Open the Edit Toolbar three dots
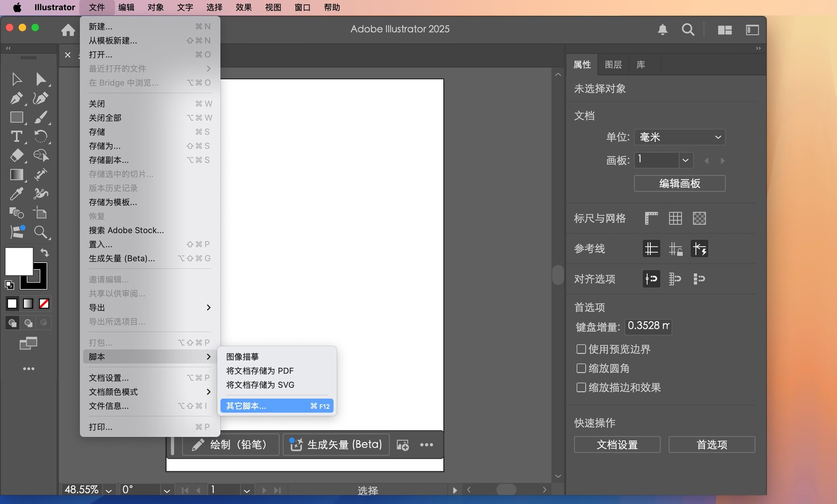 tap(29, 369)
